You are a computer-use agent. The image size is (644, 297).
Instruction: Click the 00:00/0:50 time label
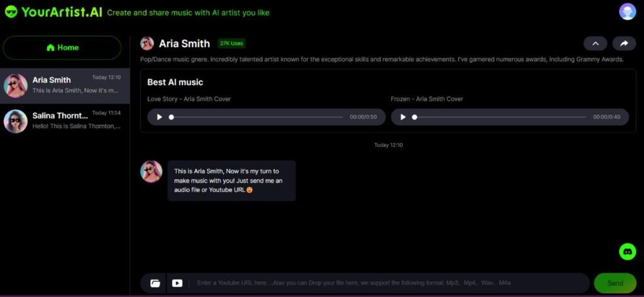[363, 117]
